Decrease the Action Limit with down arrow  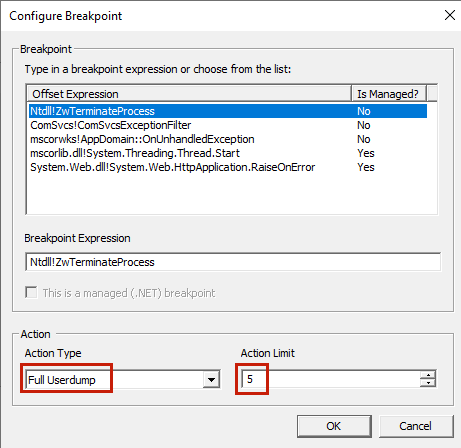(428, 383)
